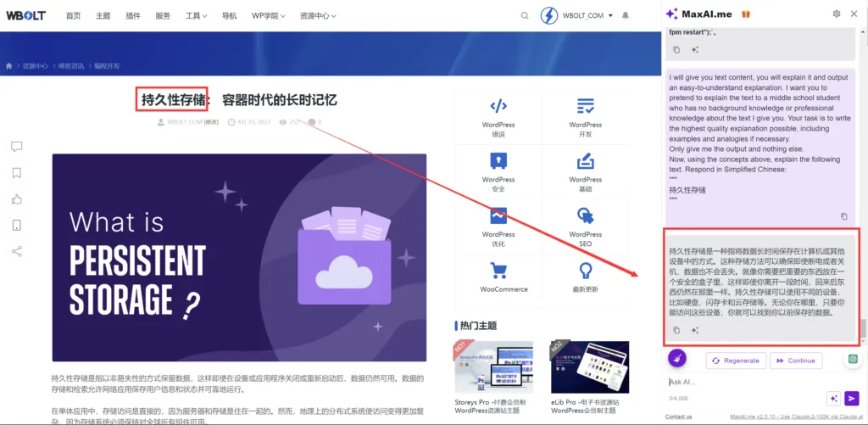Open the site search magnifier icon

(x=525, y=15)
